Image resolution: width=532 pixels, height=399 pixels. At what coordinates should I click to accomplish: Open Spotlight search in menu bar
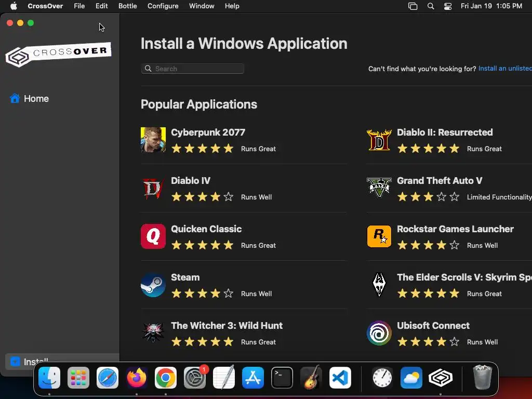coord(431,6)
